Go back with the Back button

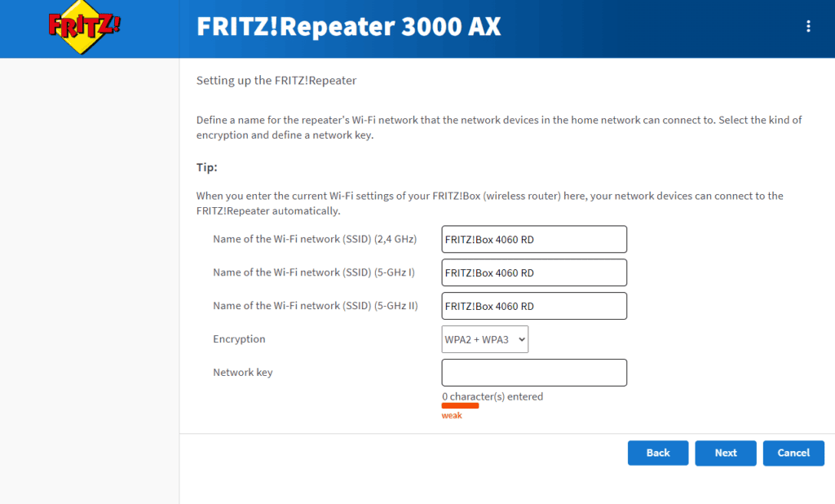coord(658,453)
